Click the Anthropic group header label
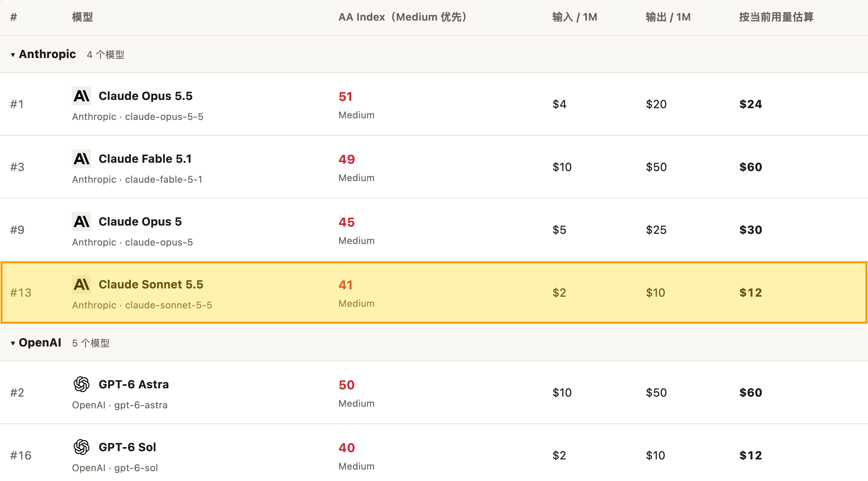 (48, 54)
